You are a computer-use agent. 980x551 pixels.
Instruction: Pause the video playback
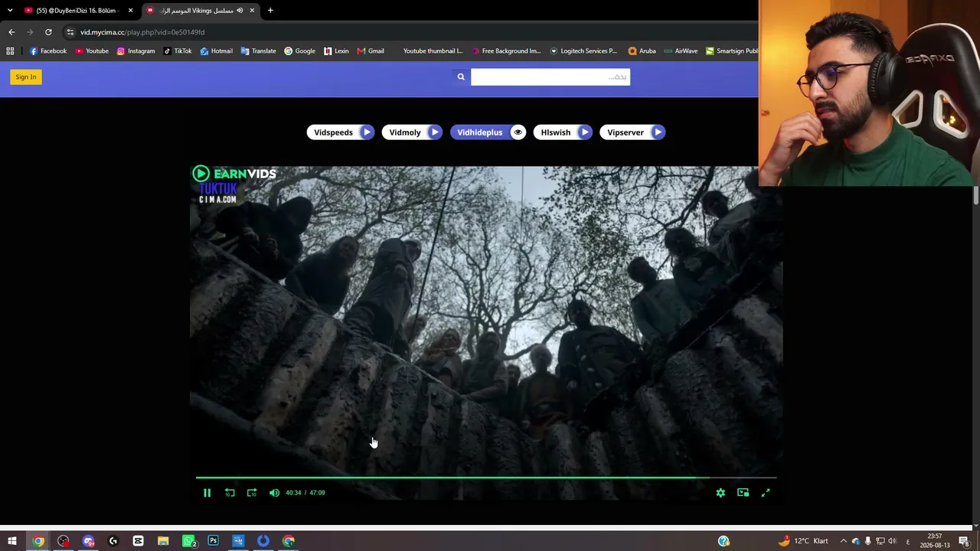[x=207, y=493]
